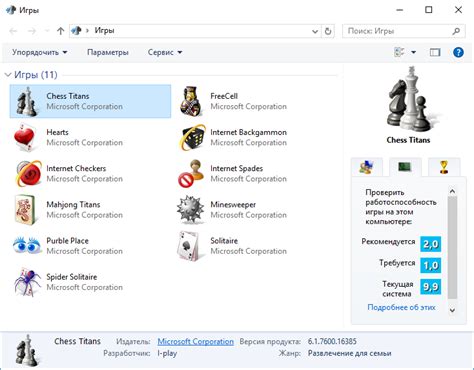Click in the Поиск: Игры search field

coord(400,31)
